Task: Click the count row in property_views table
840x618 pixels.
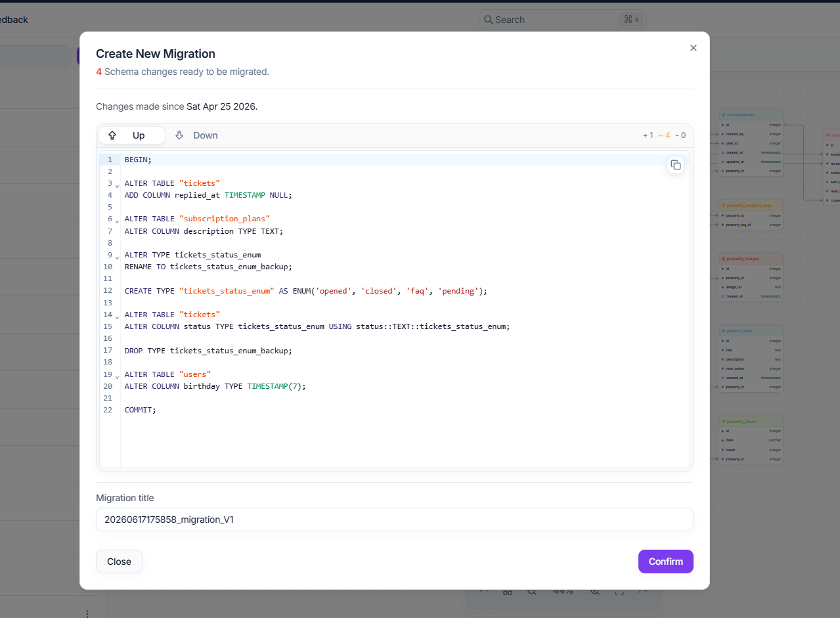Action: [x=751, y=450]
